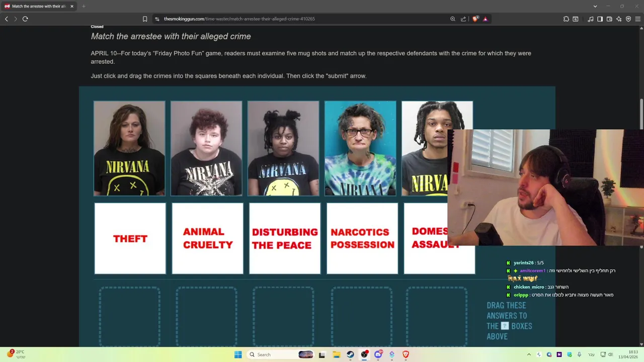Open the browser main menu

pos(638,19)
